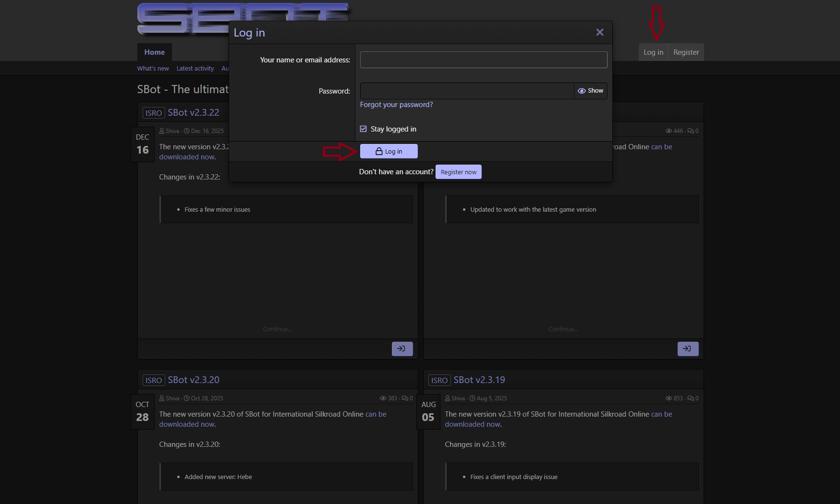Screen dimensions: 840x504
Task: Click Log in in the top navigation
Action: pos(653,52)
